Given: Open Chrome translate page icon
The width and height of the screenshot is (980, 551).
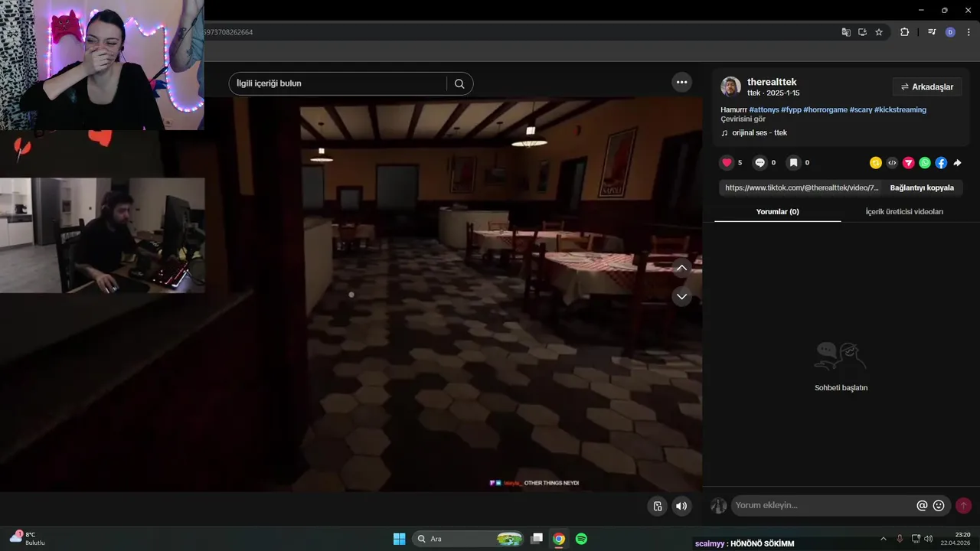Looking at the screenshot, I should point(846,32).
